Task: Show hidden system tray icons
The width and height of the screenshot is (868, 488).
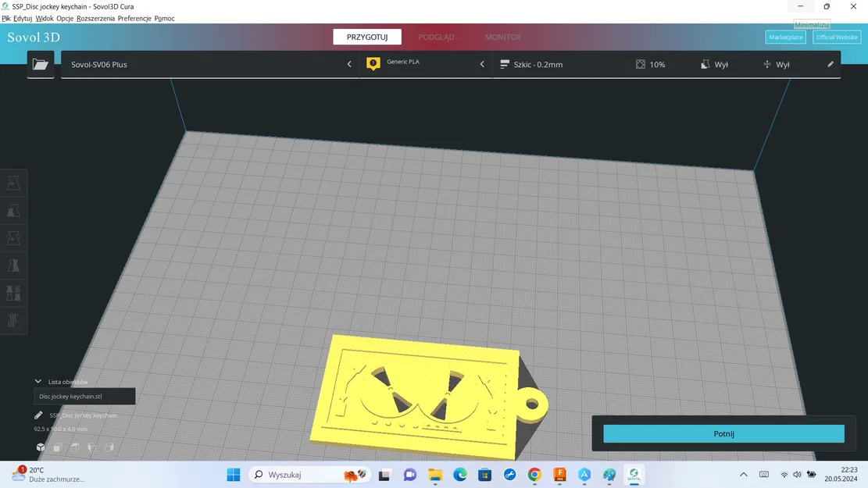Action: [744, 475]
